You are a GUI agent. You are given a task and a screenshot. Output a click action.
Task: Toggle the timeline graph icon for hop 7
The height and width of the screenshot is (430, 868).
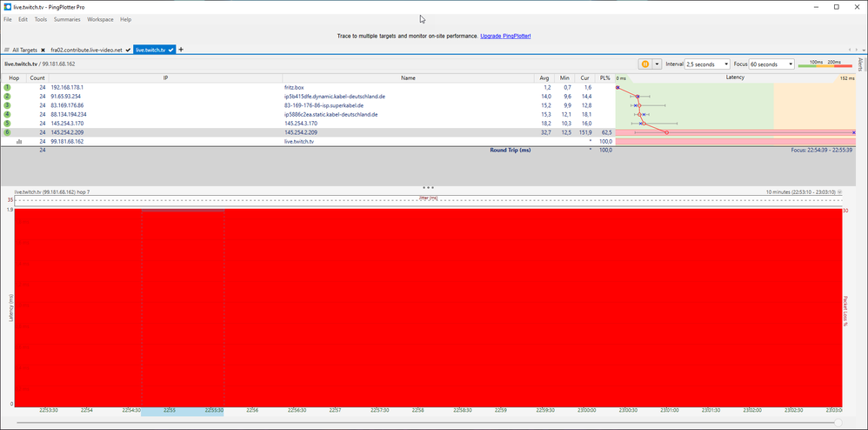click(19, 142)
